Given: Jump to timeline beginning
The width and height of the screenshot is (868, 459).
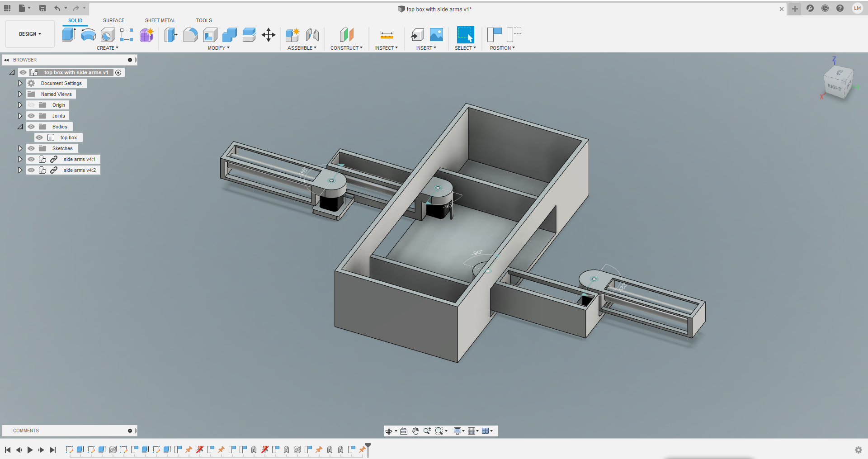Looking at the screenshot, I should point(8,450).
